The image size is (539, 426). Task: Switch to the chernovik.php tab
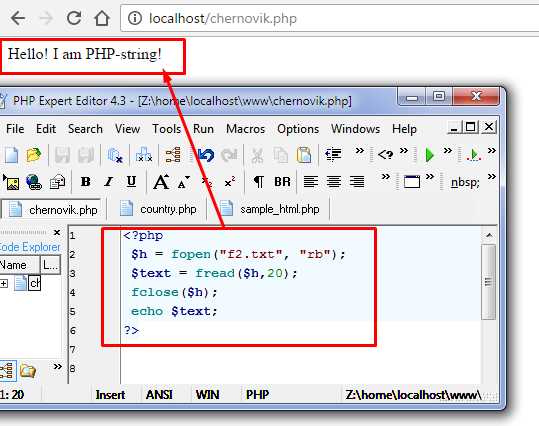point(53,209)
